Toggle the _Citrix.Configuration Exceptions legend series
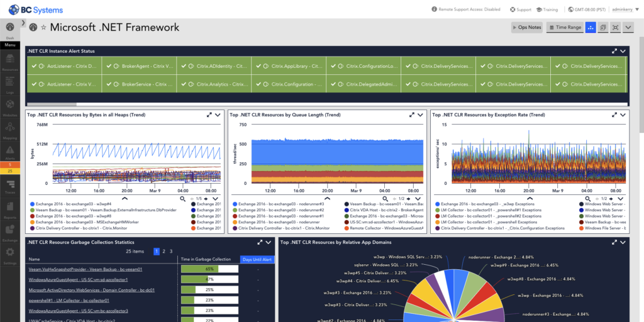Viewport: 644px width, 322px height. click(499, 228)
